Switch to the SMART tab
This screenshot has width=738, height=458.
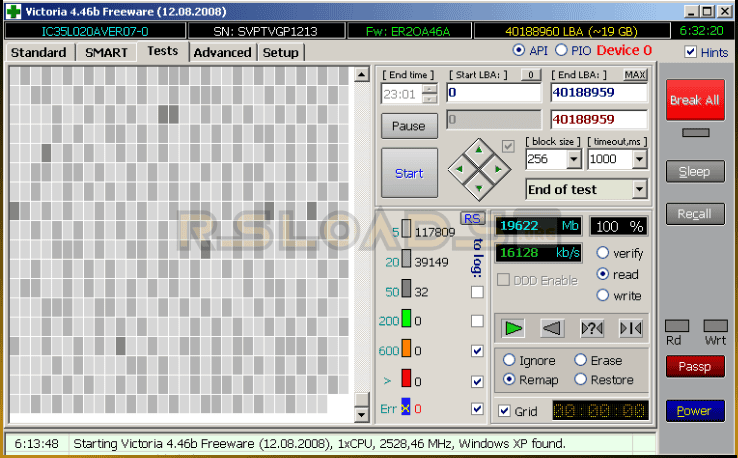[106, 52]
